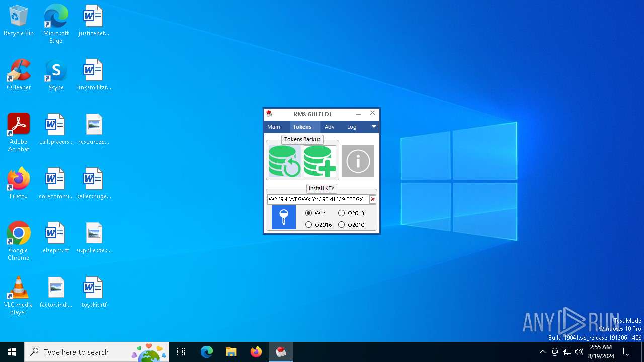Click the blue key install icon
The height and width of the screenshot is (362, 644).
point(284,217)
